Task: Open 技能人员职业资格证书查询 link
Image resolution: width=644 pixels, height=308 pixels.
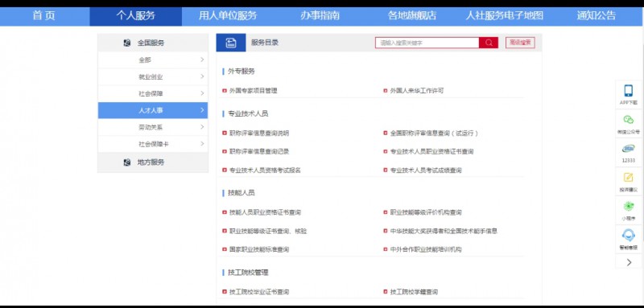Action: pos(265,212)
